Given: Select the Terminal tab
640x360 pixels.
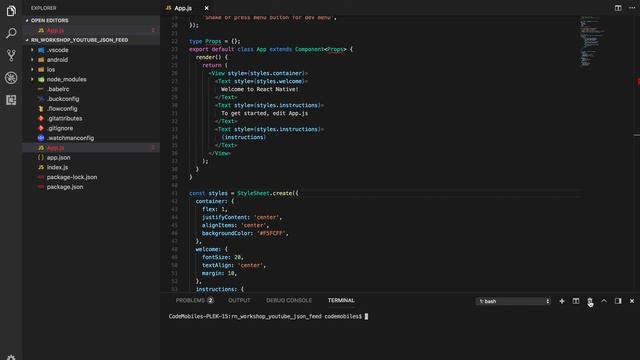Looking at the screenshot, I should click(x=341, y=300).
